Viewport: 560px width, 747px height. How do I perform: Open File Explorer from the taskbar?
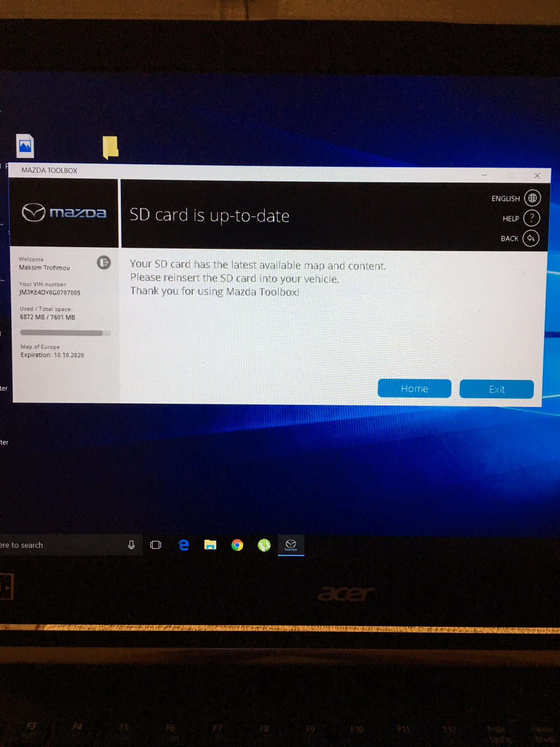click(210, 545)
